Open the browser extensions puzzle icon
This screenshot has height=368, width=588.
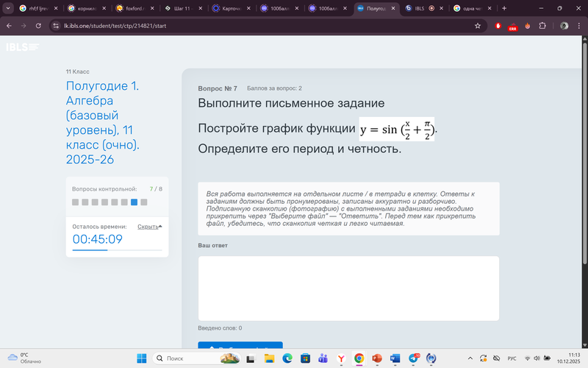click(x=542, y=25)
